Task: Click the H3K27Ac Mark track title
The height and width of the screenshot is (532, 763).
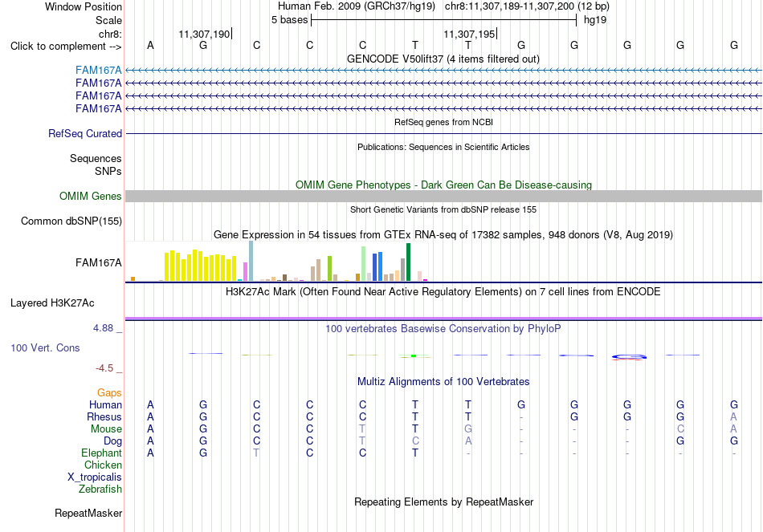Action: point(443,292)
